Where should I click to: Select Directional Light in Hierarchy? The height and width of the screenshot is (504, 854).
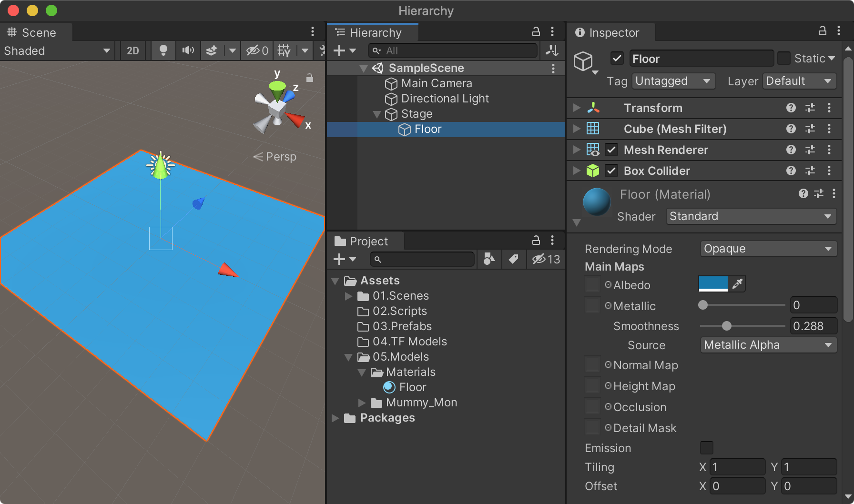coord(445,99)
